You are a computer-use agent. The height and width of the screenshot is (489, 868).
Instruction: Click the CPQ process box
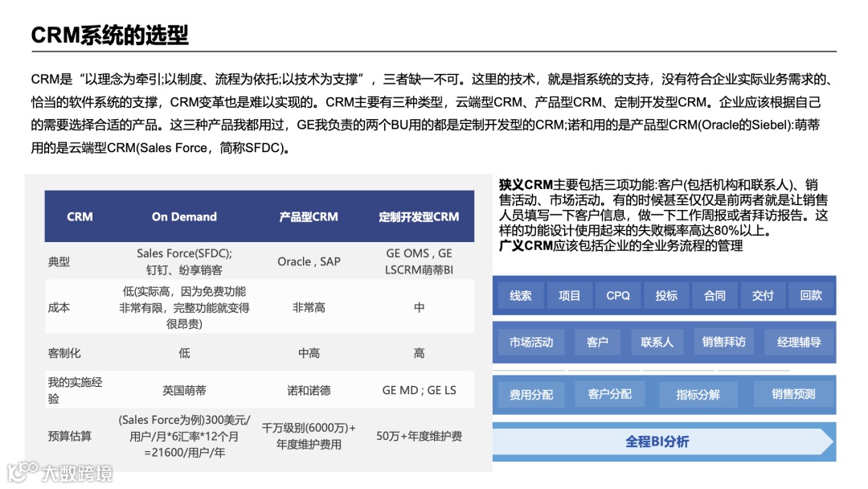click(618, 295)
